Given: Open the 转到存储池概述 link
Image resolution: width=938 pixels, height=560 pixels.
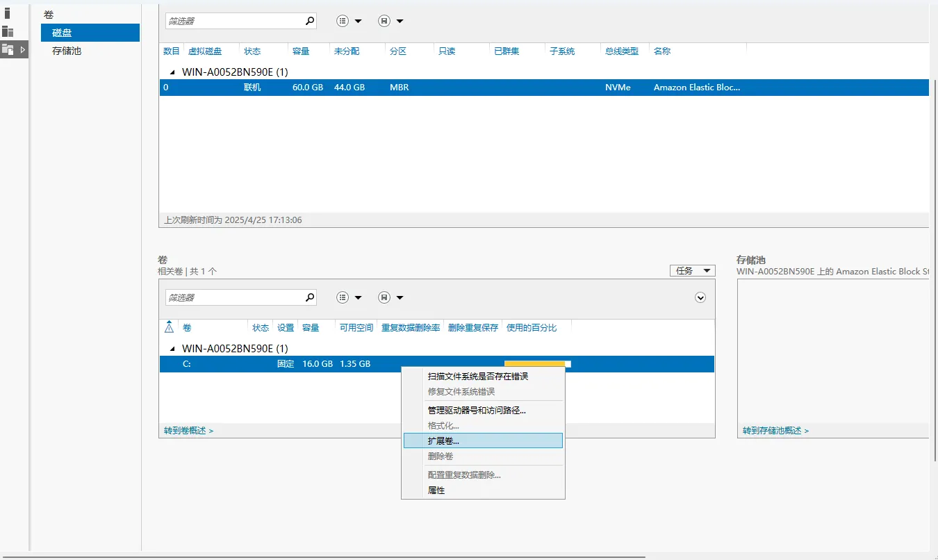Looking at the screenshot, I should coord(775,431).
